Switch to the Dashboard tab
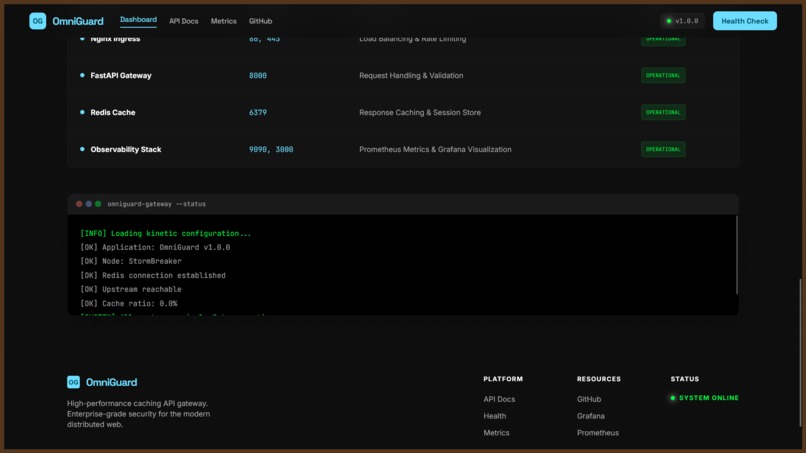Viewport: 806px width, 453px height. pyautogui.click(x=138, y=20)
